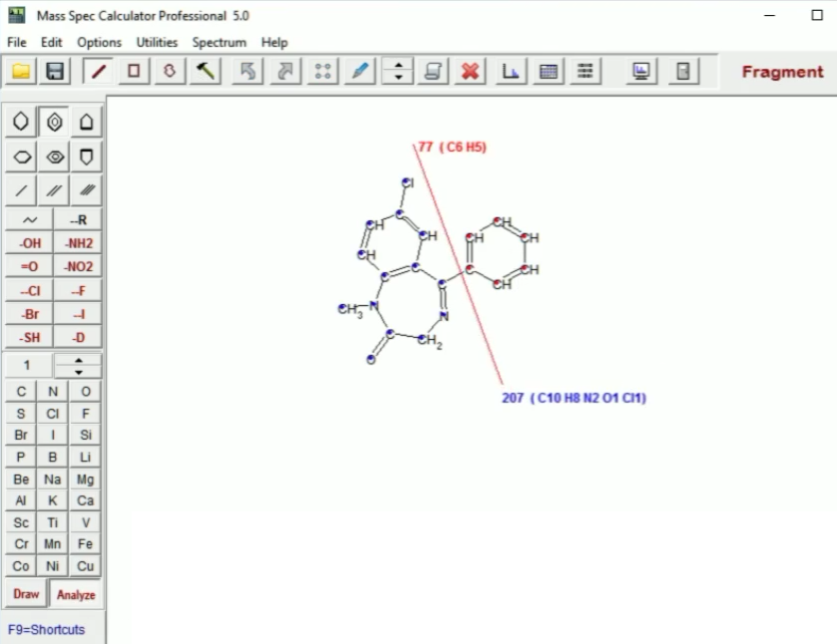Image resolution: width=837 pixels, height=644 pixels.
Task: Pick Chlorine from the element table
Action: point(52,413)
